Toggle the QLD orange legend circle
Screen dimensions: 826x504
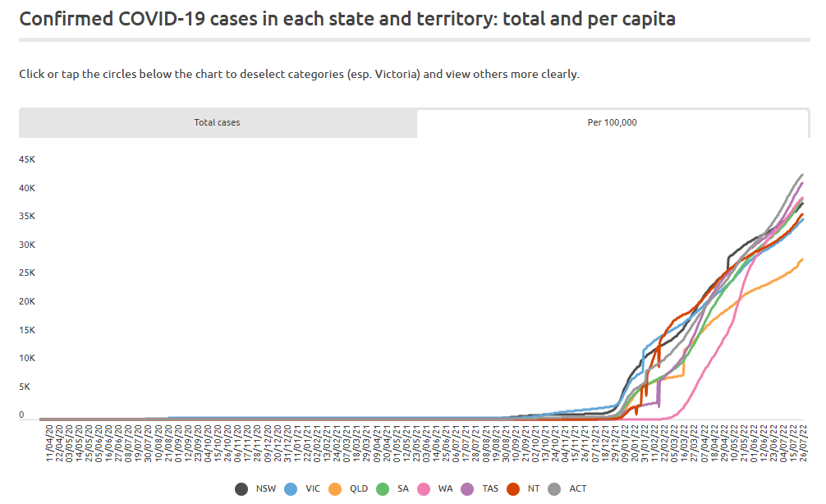pyautogui.click(x=335, y=489)
